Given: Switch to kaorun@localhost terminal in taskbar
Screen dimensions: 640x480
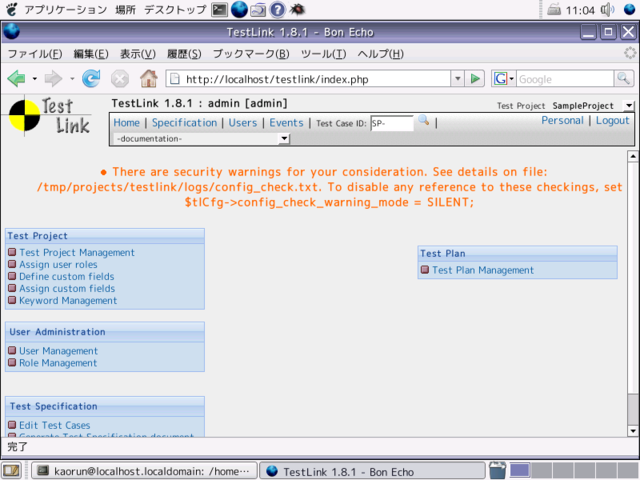Looking at the screenshot, I should point(144,471).
